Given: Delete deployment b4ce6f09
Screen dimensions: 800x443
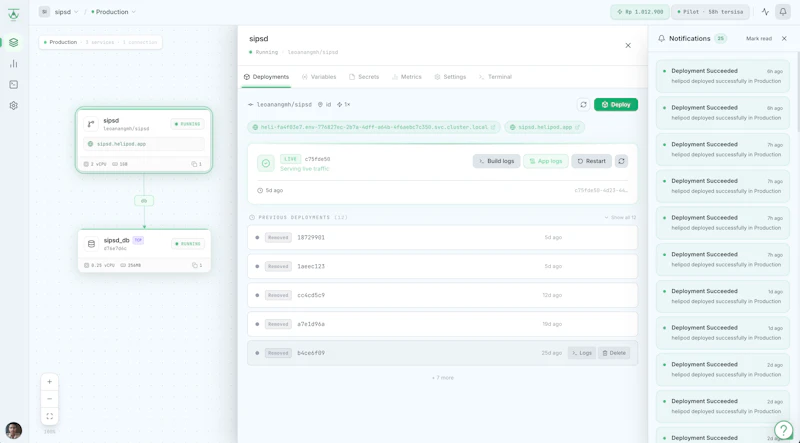Looking at the screenshot, I should click(x=614, y=353).
